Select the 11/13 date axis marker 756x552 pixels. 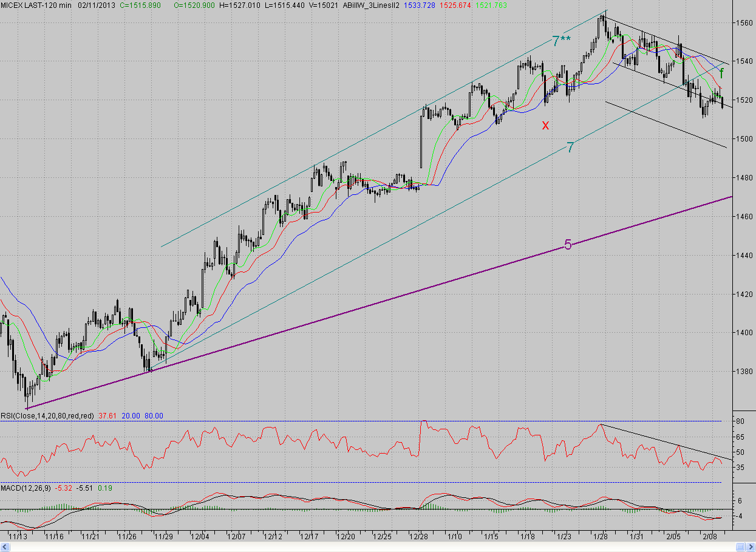(x=18, y=537)
